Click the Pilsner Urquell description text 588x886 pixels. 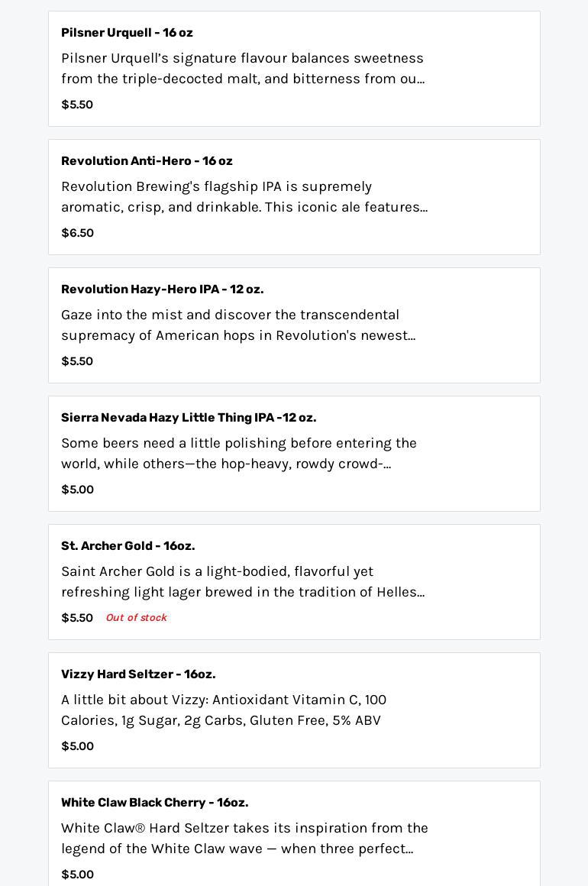pos(243,69)
